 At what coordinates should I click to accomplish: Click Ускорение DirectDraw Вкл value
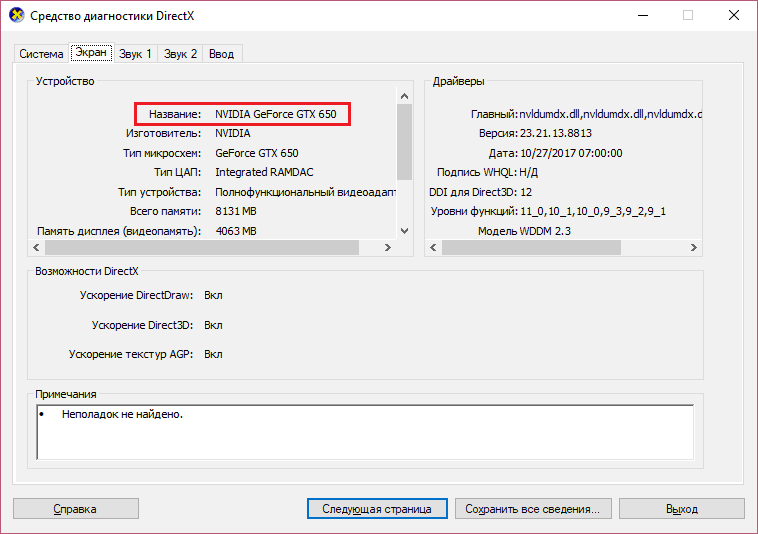tap(213, 295)
